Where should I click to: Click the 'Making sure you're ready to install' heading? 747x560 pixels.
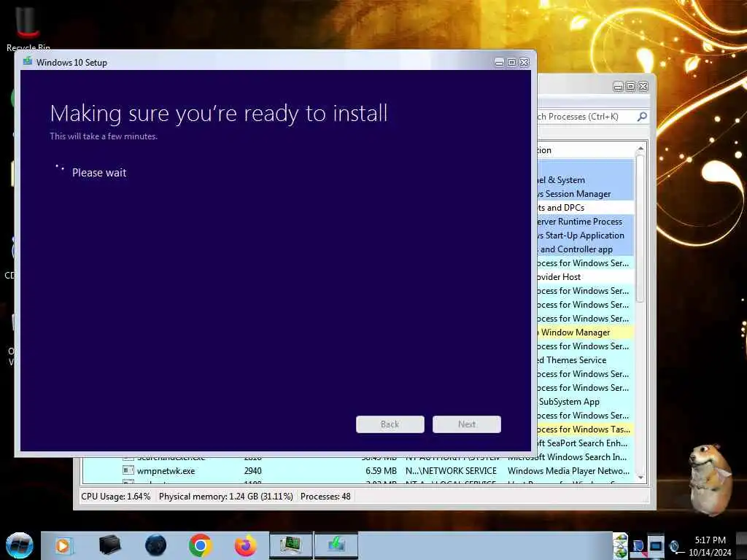[x=219, y=114]
